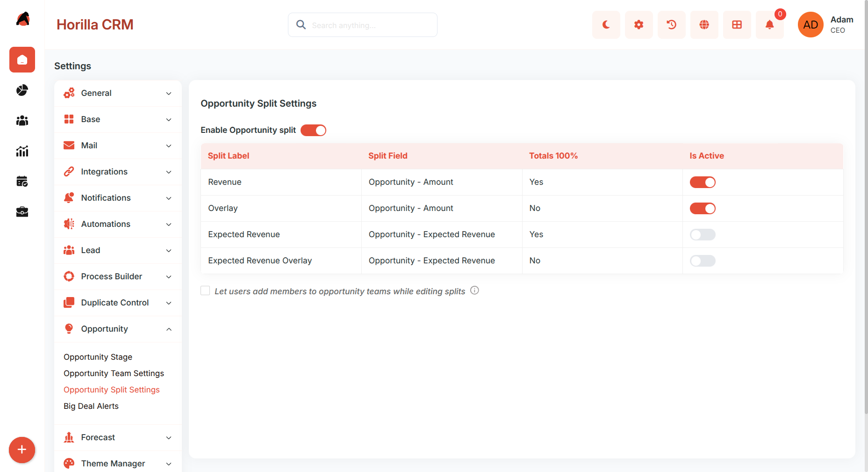Check let users add members checkbox

[205, 290]
